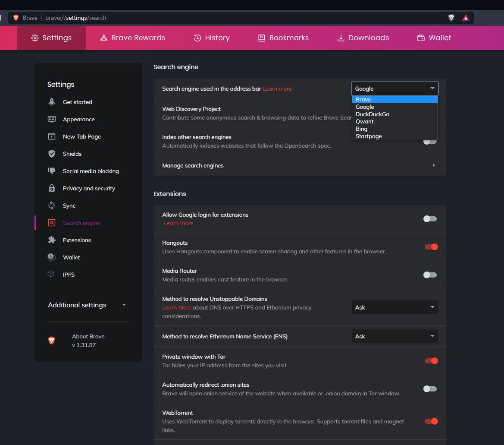Click the Appearance sidebar icon
This screenshot has width=504, height=445.
click(51, 120)
